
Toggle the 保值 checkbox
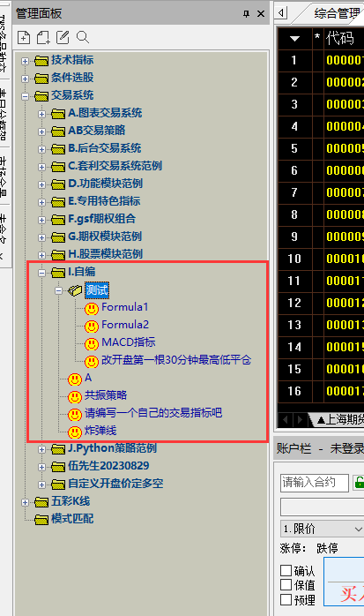286,585
